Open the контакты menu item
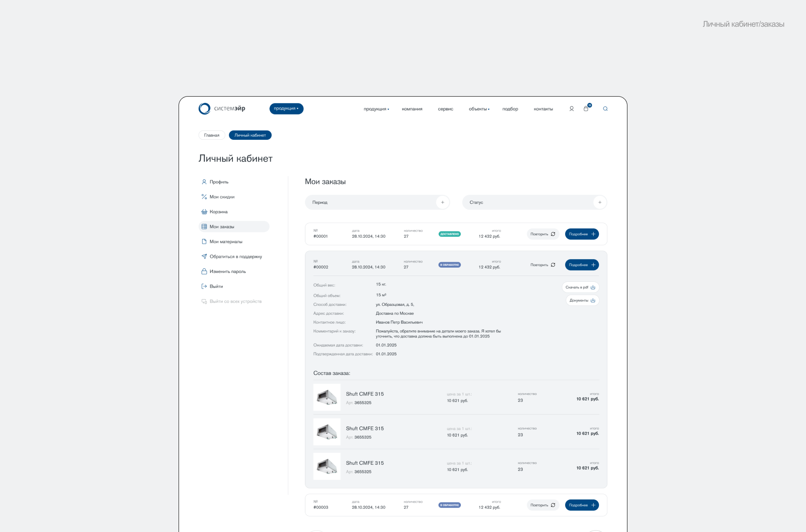The width and height of the screenshot is (806, 532). tap(543, 109)
